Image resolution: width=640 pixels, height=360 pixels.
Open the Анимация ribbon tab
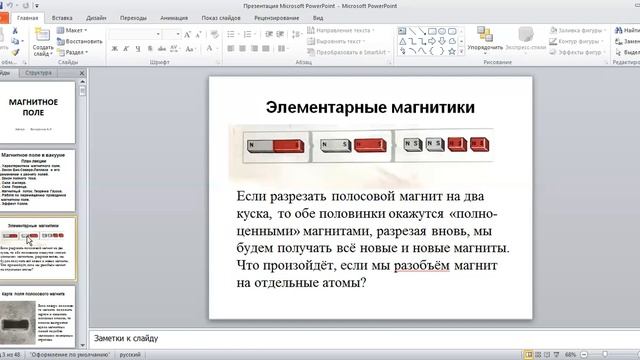click(x=174, y=18)
